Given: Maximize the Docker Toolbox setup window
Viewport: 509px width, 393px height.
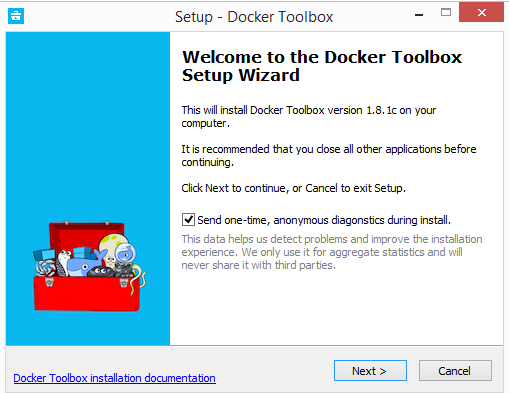Looking at the screenshot, I should point(446,13).
